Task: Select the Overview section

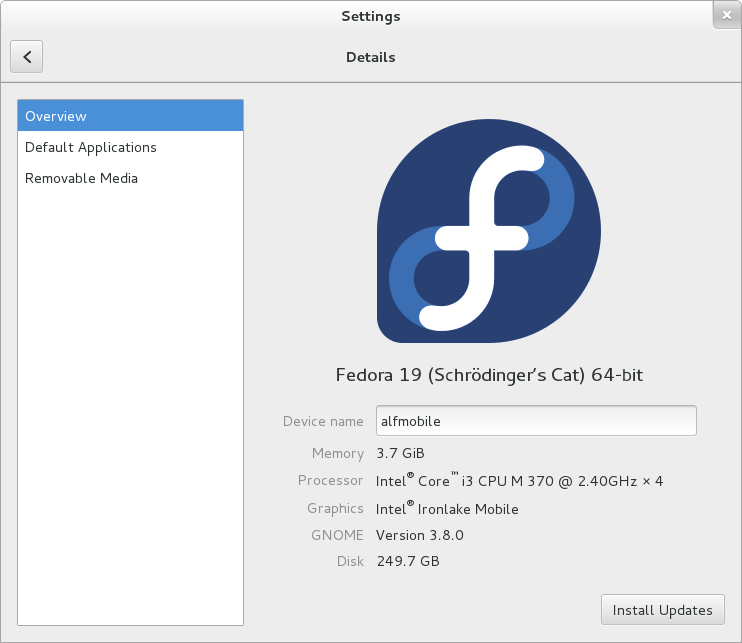Action: pyautogui.click(x=131, y=116)
